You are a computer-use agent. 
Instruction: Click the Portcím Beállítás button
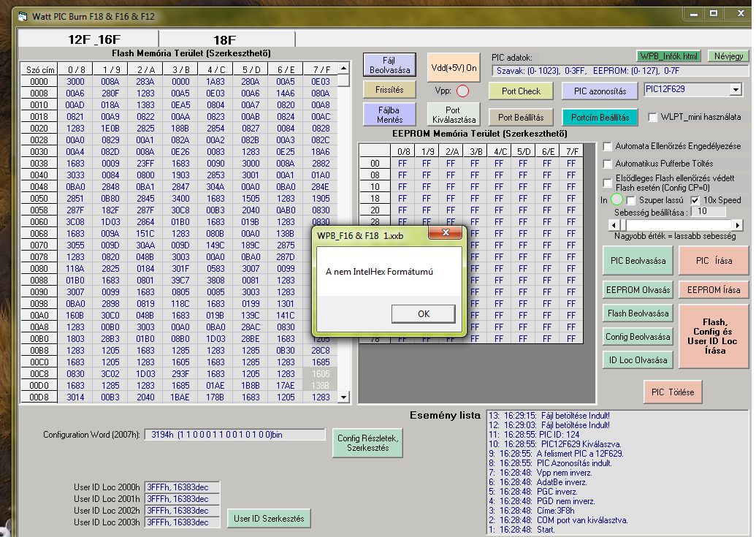point(600,117)
